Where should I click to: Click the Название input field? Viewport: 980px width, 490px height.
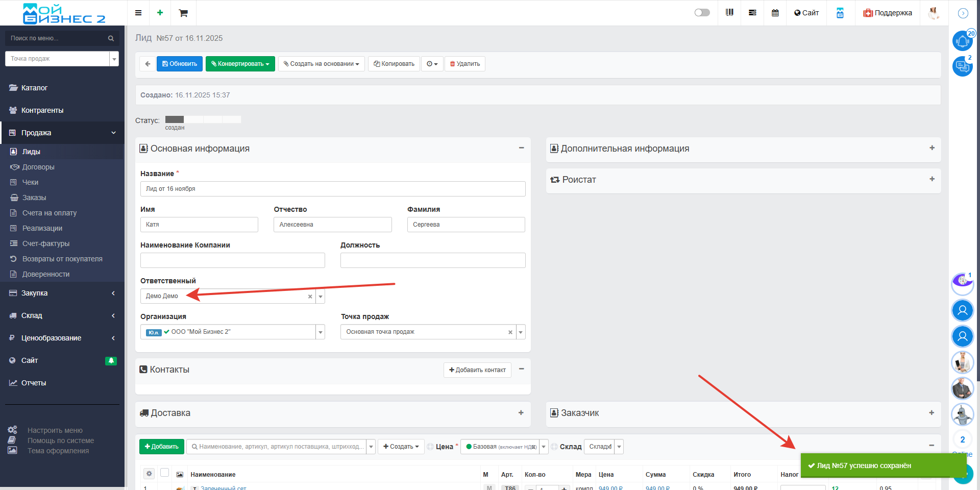coord(332,189)
